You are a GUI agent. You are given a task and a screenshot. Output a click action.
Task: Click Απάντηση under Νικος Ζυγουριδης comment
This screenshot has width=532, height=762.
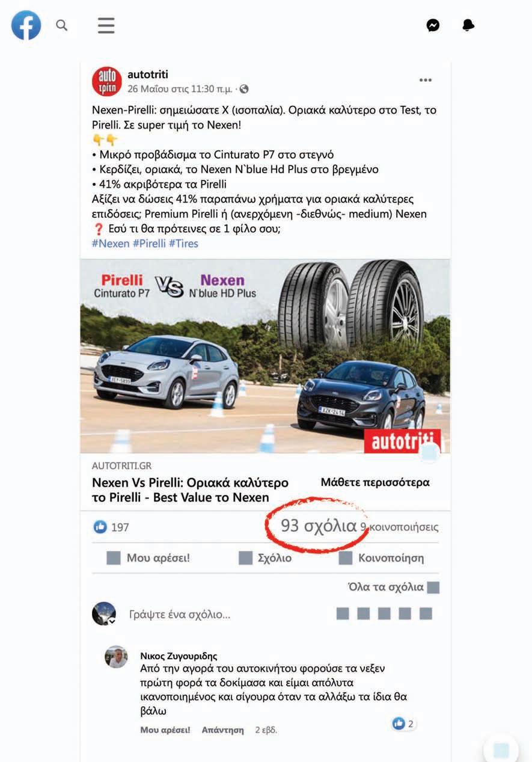tap(223, 730)
